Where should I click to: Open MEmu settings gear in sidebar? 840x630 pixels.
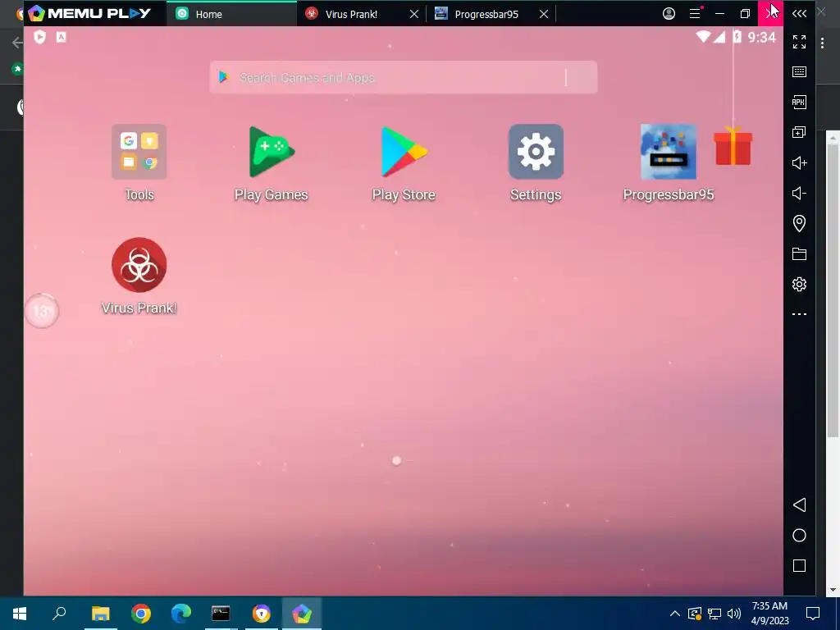tap(799, 284)
